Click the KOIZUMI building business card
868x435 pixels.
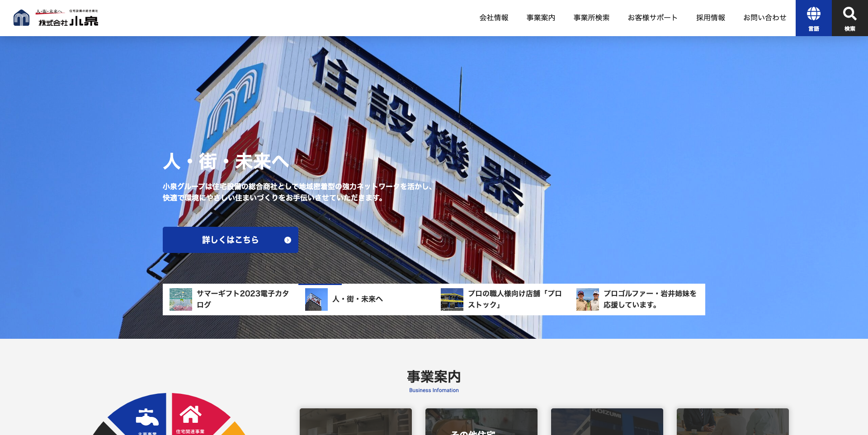[607, 422]
